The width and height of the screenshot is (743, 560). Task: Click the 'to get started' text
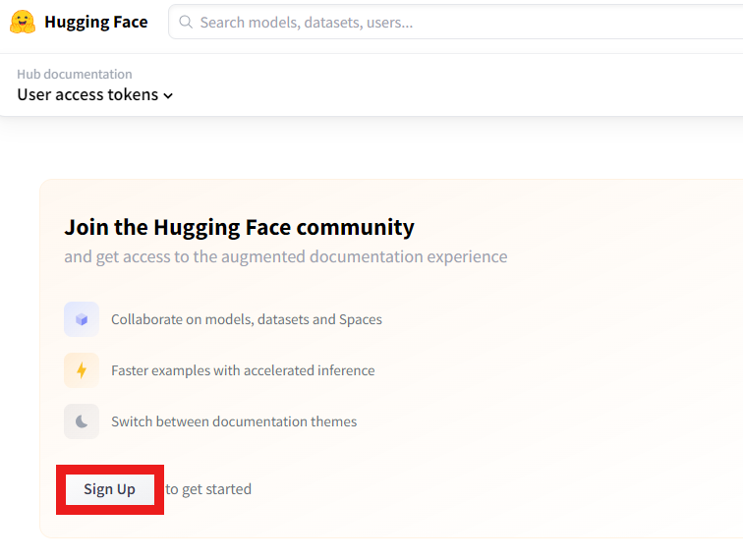click(x=208, y=489)
